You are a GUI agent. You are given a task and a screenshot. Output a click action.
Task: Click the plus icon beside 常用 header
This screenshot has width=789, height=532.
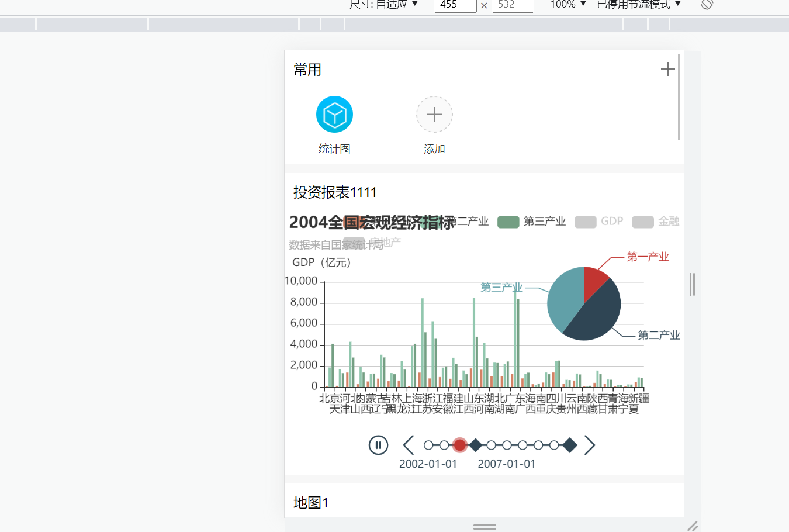667,69
